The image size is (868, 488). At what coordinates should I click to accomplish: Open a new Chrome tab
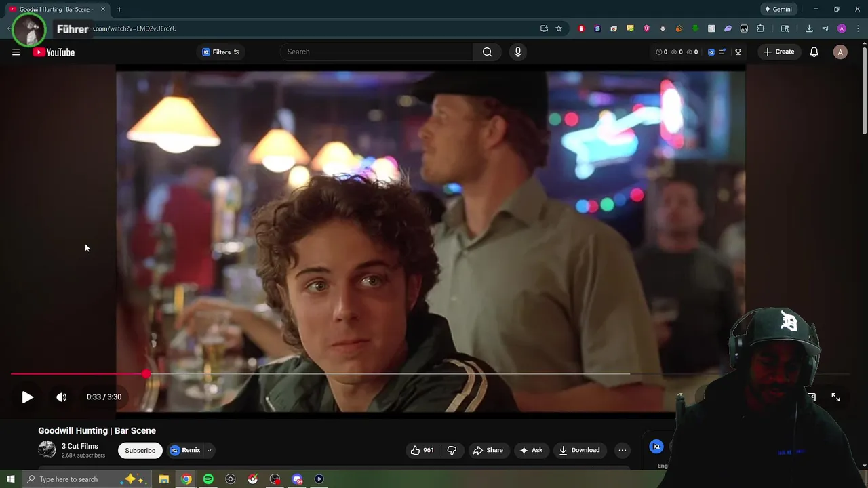click(x=119, y=9)
